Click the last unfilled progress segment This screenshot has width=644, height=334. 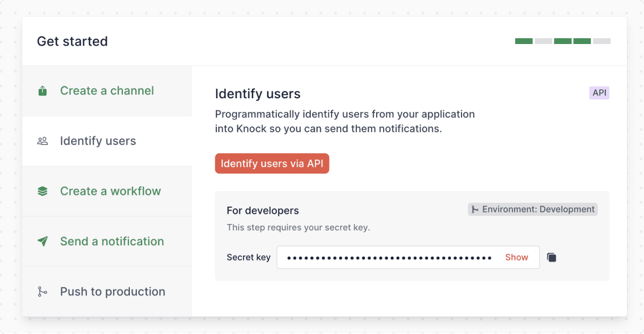click(602, 41)
